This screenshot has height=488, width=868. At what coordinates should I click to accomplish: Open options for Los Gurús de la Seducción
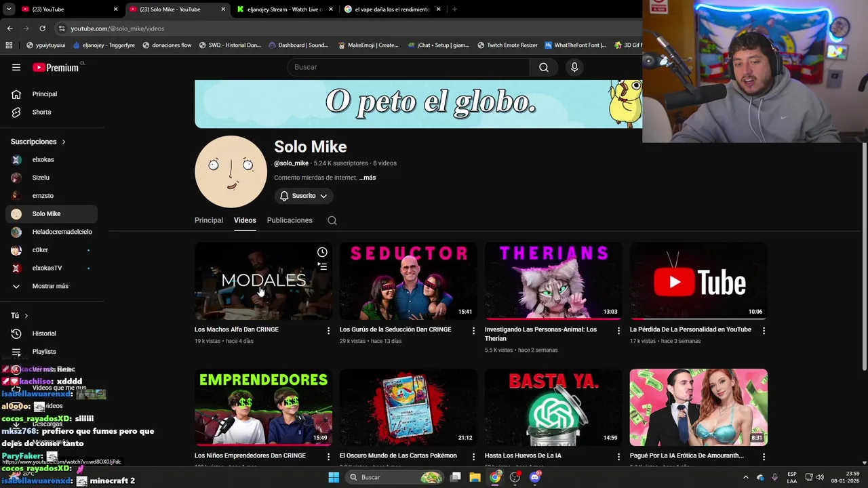pos(473,331)
